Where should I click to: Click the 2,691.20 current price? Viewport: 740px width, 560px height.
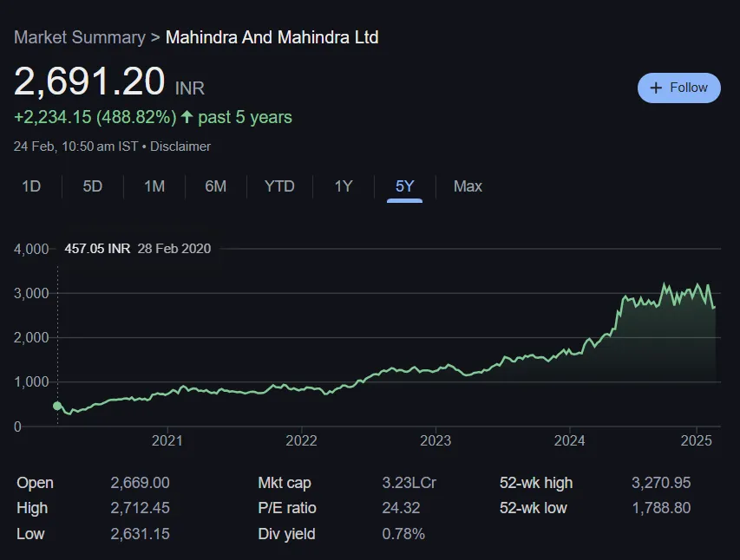(x=89, y=81)
